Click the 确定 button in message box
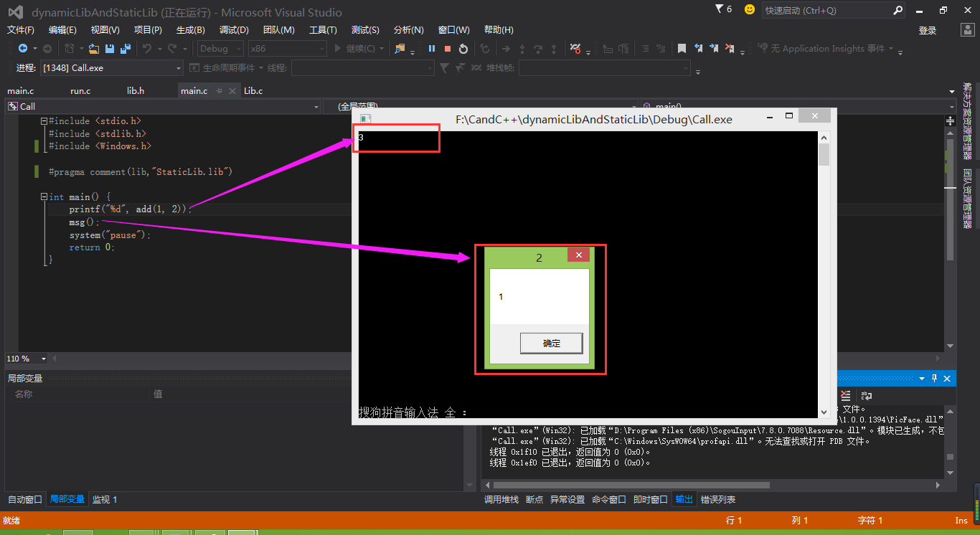 [551, 344]
